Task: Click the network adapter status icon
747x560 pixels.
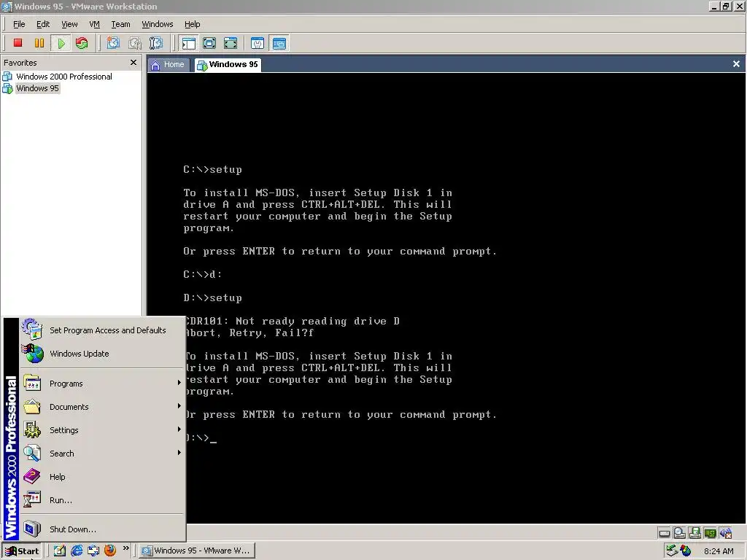Action: 710,533
